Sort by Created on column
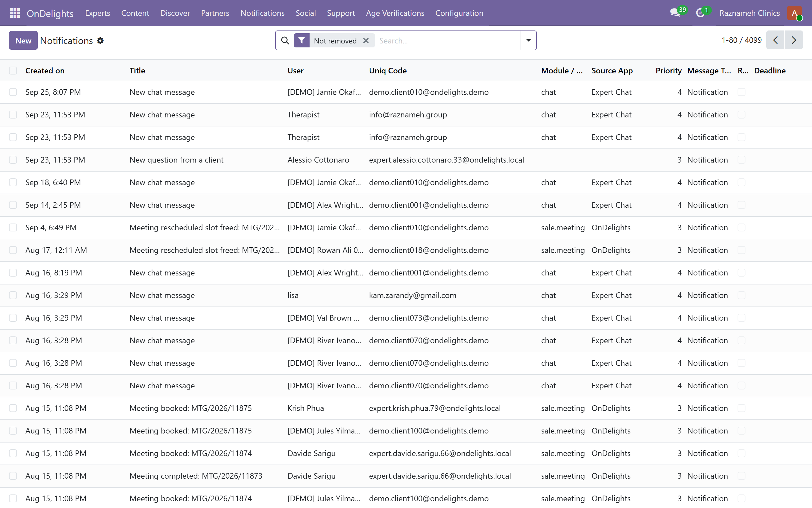The height and width of the screenshot is (508, 812). tap(45, 71)
